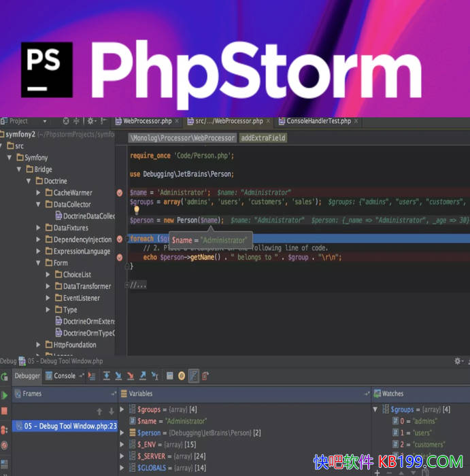Click the round orange debug toolbar icon

(182, 376)
